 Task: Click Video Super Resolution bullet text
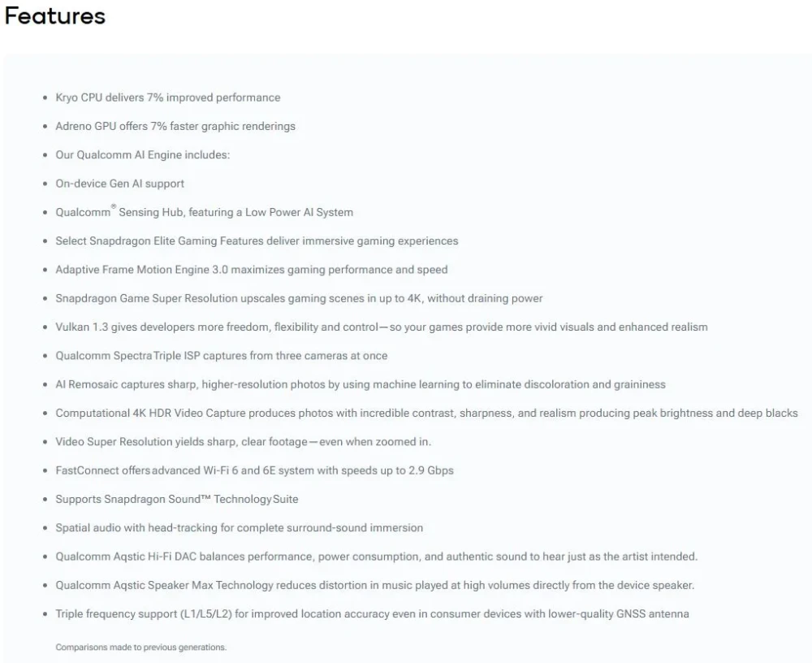point(244,442)
